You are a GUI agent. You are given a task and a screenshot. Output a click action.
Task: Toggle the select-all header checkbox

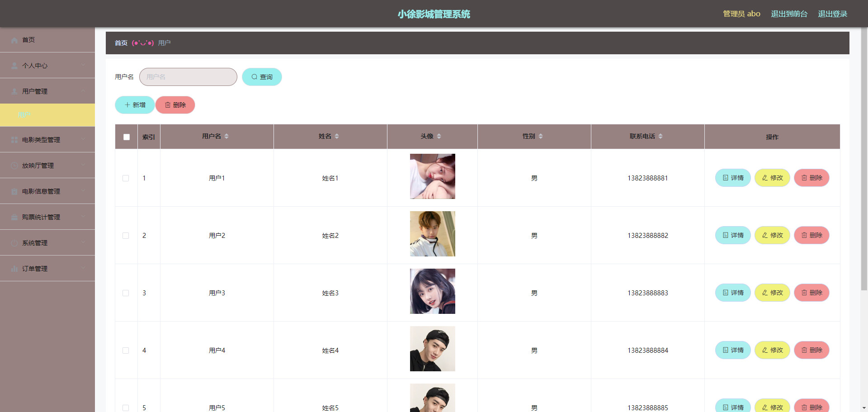coord(127,137)
